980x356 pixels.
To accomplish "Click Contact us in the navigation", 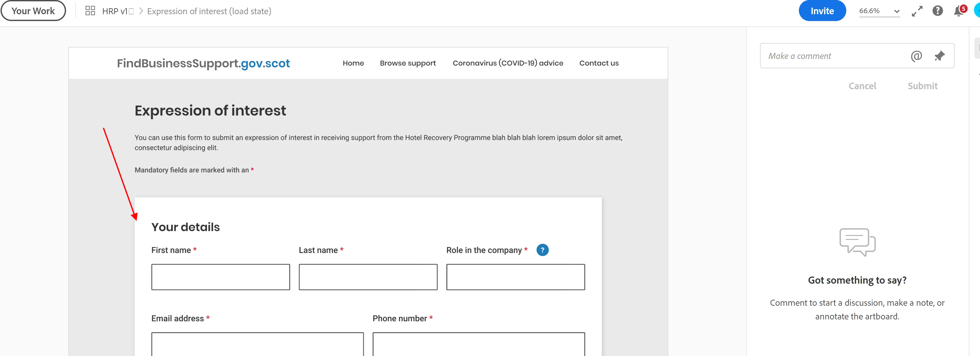I will coord(598,63).
